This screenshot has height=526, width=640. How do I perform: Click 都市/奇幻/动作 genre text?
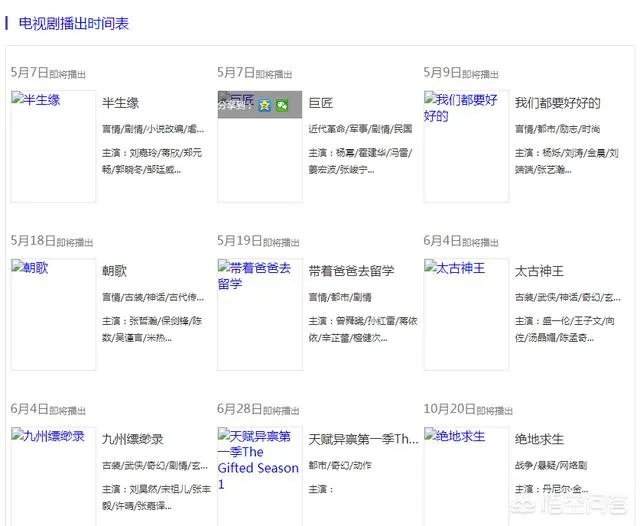point(340,465)
